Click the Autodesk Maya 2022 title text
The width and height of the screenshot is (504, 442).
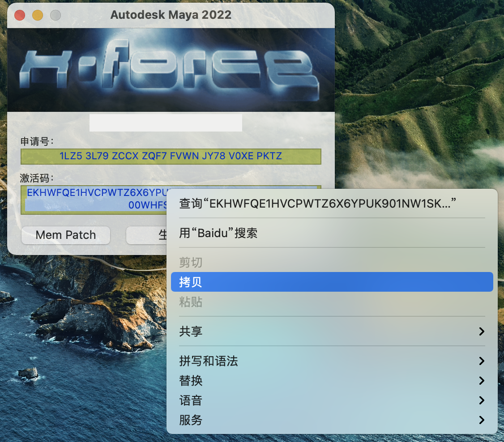click(x=171, y=15)
